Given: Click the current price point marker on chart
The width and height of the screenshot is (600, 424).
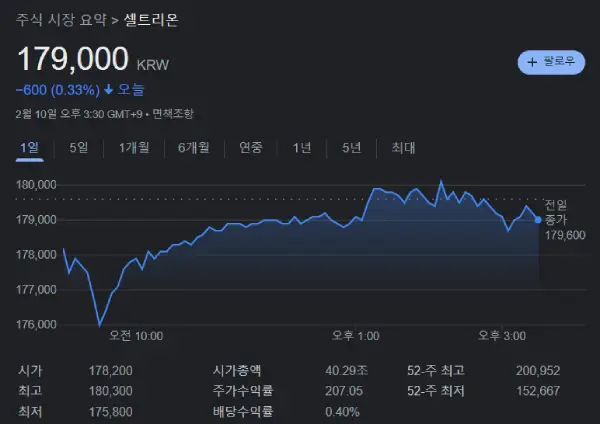Looking at the screenshot, I should [x=538, y=220].
